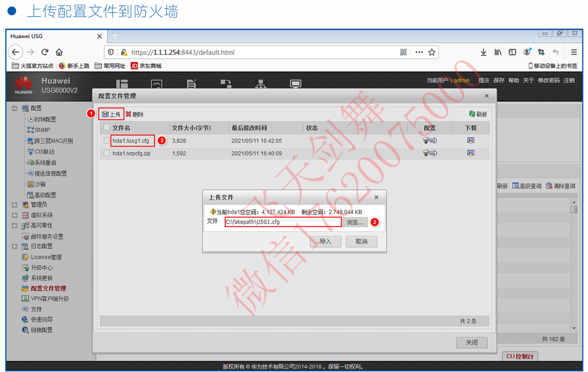Viewport: 588px width, 372px height.
Task: Click the file path input field
Action: pyautogui.click(x=283, y=222)
